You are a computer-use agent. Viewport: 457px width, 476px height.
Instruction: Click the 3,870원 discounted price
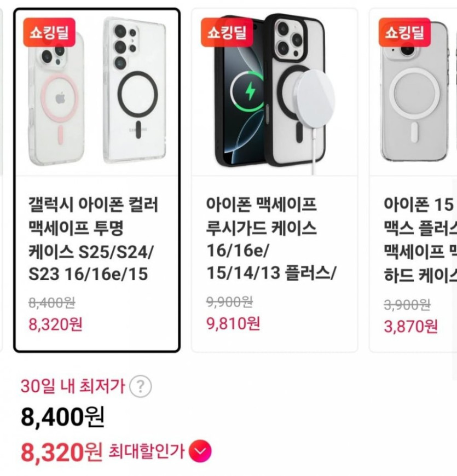click(411, 326)
